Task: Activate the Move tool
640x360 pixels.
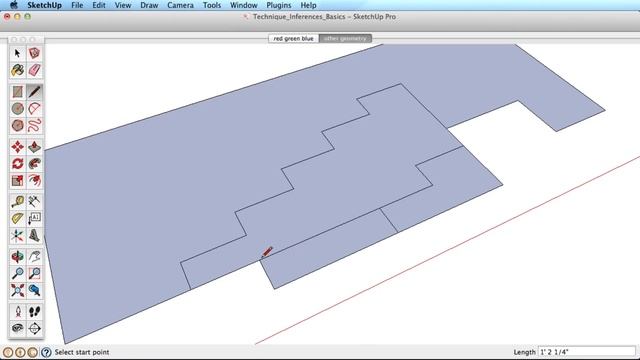Action: pyautogui.click(x=17, y=147)
